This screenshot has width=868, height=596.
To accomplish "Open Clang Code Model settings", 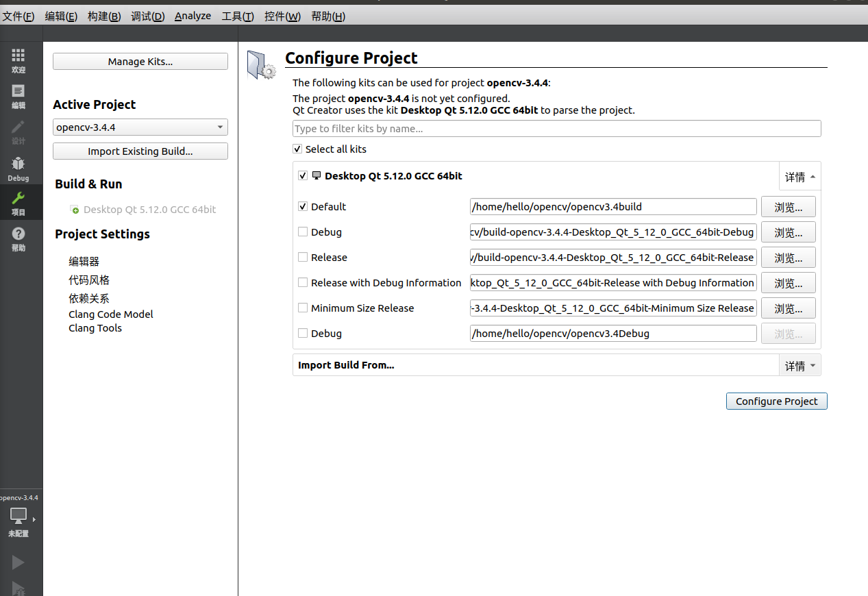I will [x=111, y=314].
